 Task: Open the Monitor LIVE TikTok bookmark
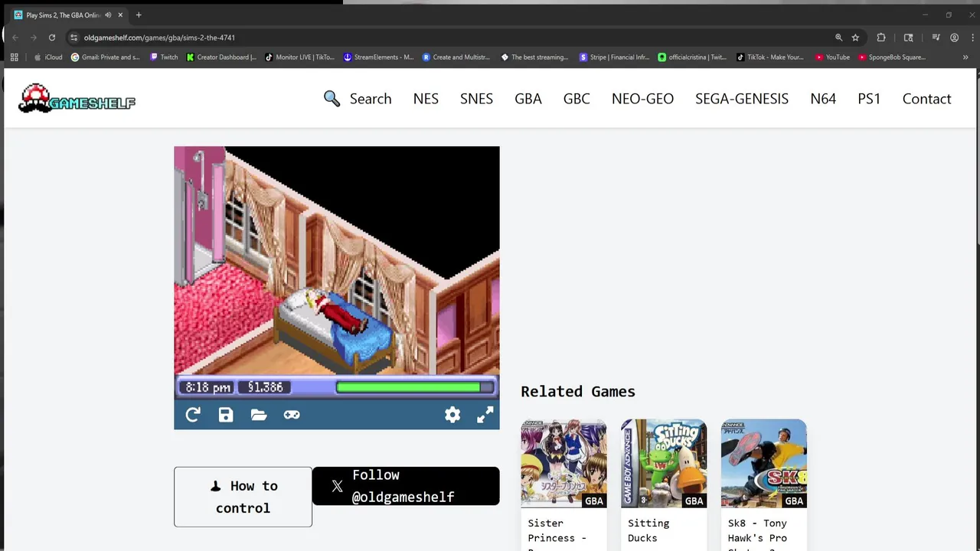(x=299, y=57)
